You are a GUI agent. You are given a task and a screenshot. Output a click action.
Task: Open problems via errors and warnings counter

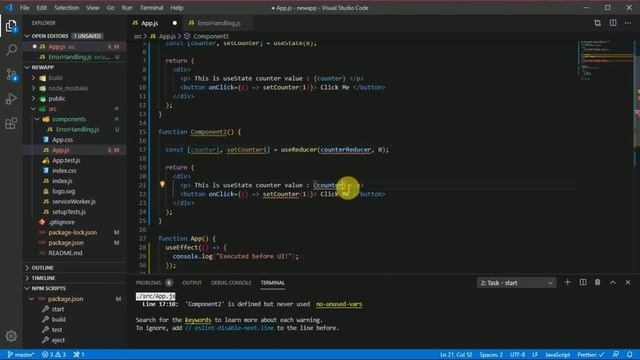click(x=53, y=355)
